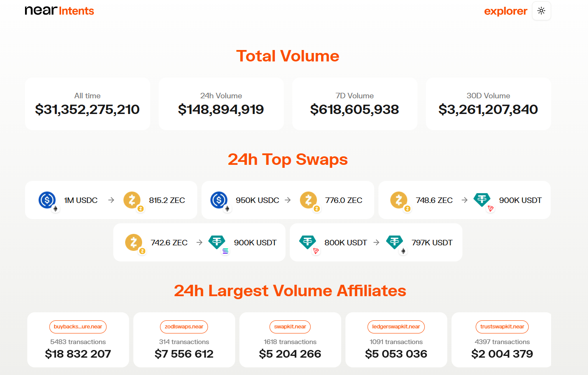Toggle the light/dark theme sun button
This screenshot has height=375, width=588.
[541, 11]
